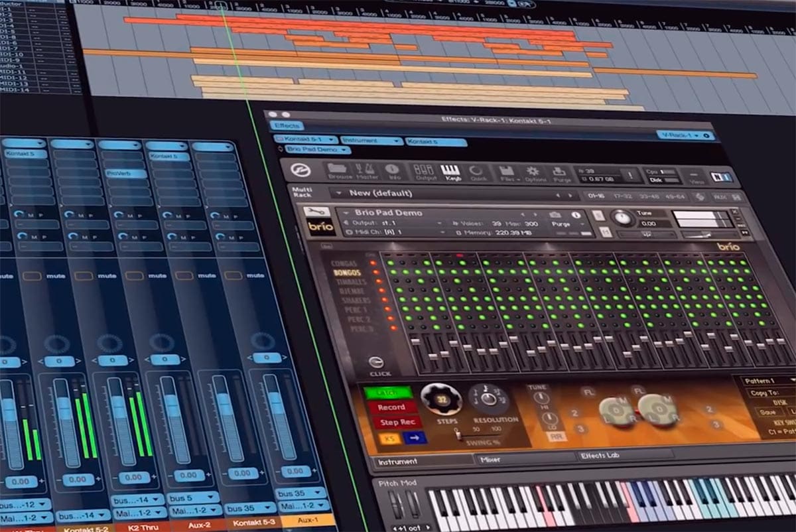
Task: Click the camera snapshot icon
Action: 555,215
